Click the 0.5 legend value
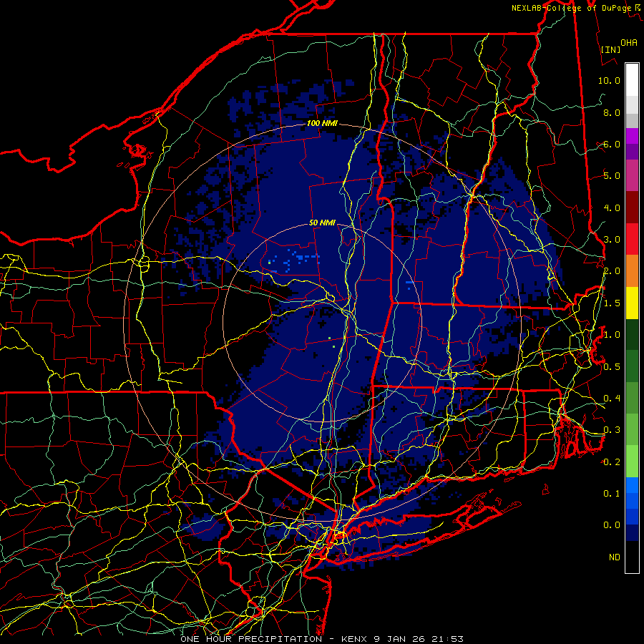The width and height of the screenshot is (644, 644). point(612,366)
